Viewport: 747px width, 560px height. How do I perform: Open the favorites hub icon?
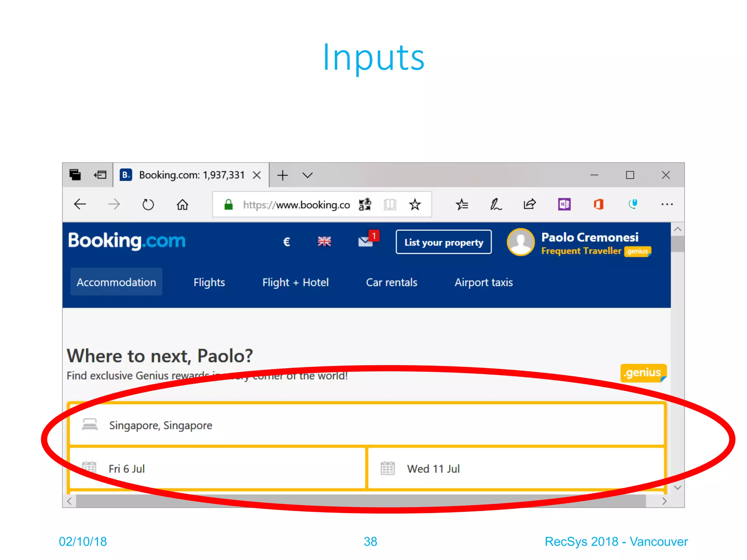(x=462, y=205)
